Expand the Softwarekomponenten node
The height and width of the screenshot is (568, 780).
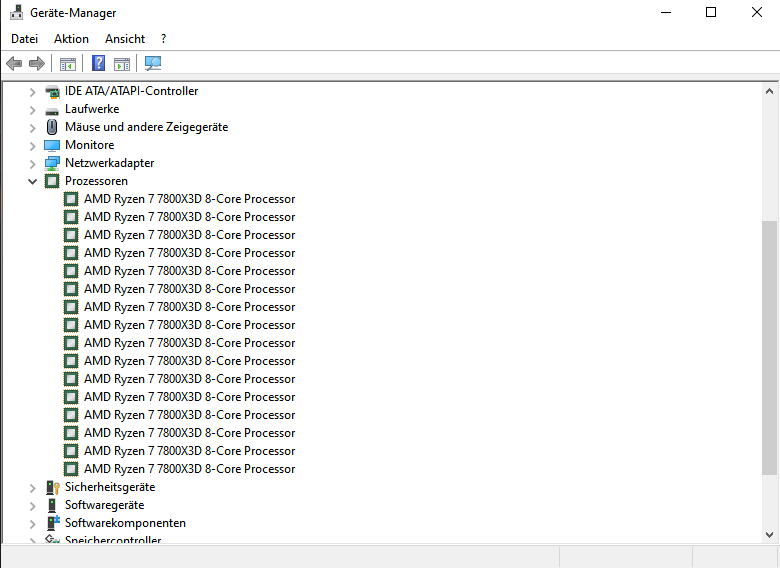[x=32, y=524]
